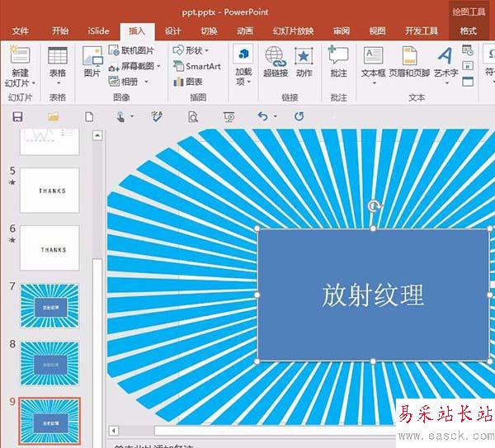Open the Undo history dropdown arrow
Screen dimensions: 495x448
[x=275, y=116]
